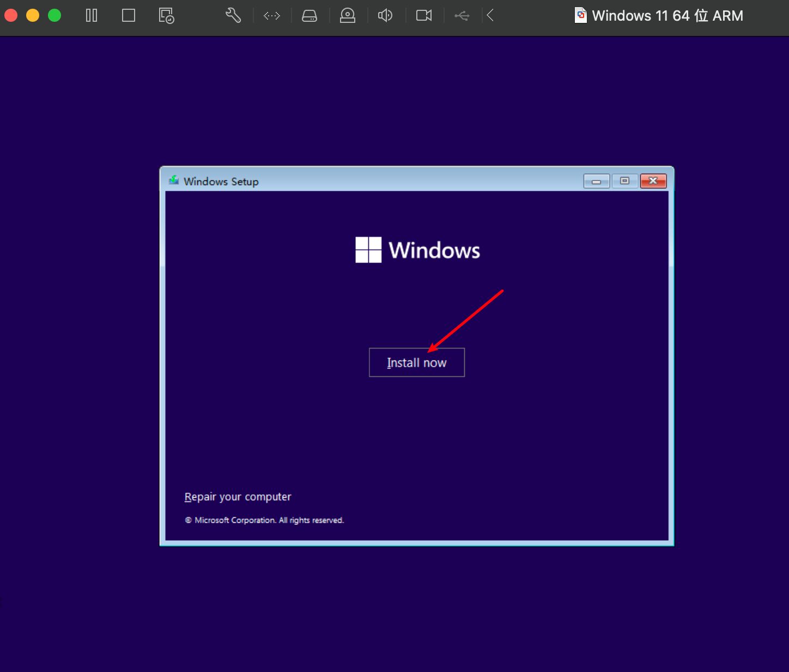Close the Windows Setup dialog
This screenshot has height=672, width=789.
(653, 181)
